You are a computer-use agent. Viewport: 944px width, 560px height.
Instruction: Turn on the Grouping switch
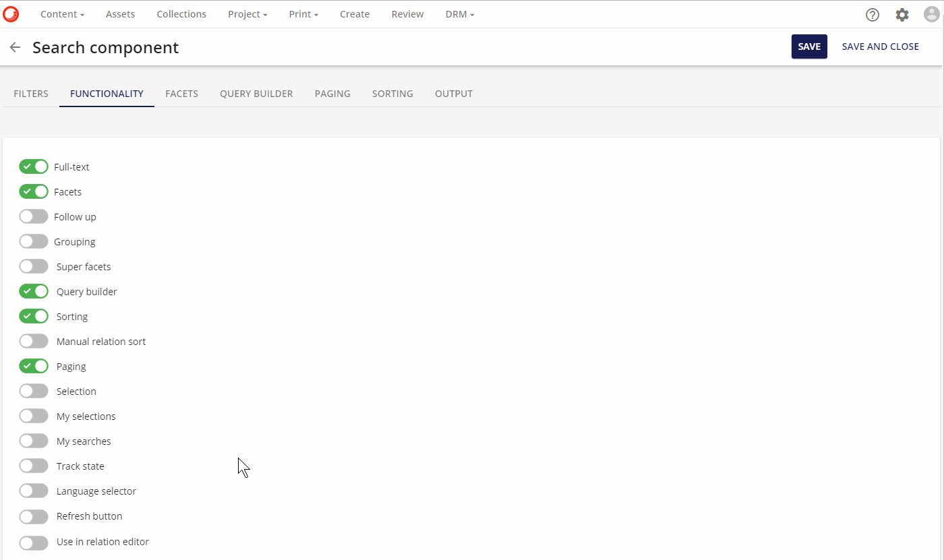[x=34, y=241]
